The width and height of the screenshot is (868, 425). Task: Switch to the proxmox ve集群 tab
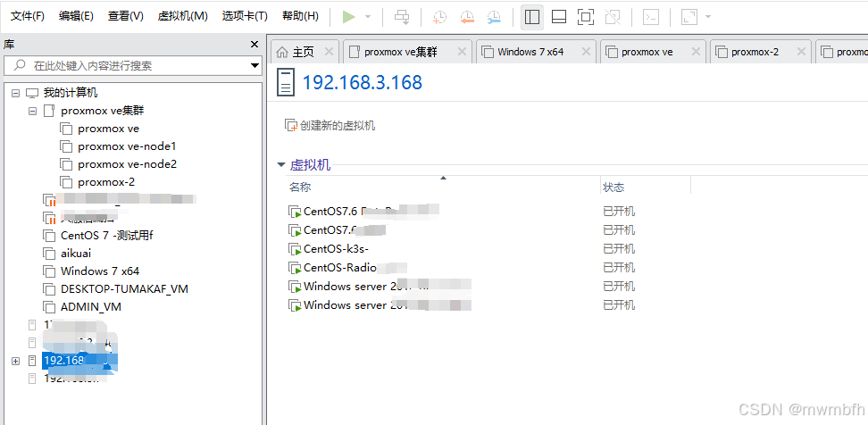pyautogui.click(x=401, y=52)
